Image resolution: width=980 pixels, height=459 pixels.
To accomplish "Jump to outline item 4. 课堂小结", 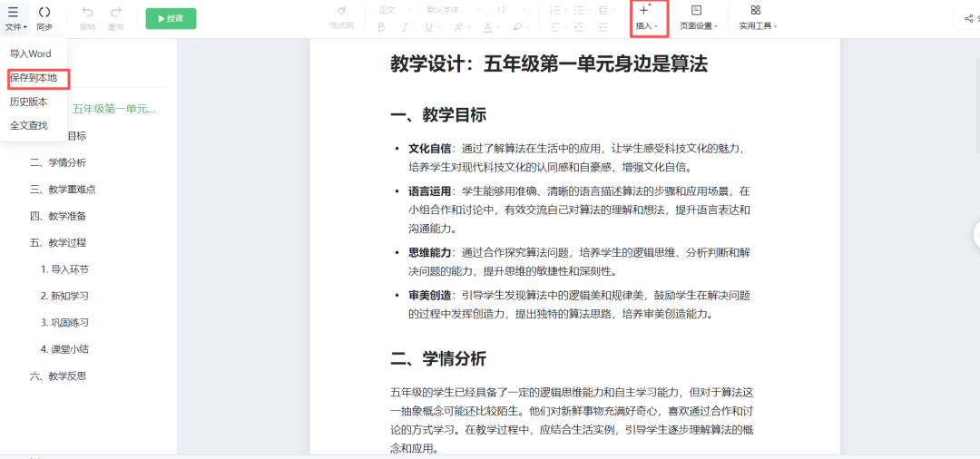I will click(x=64, y=348).
